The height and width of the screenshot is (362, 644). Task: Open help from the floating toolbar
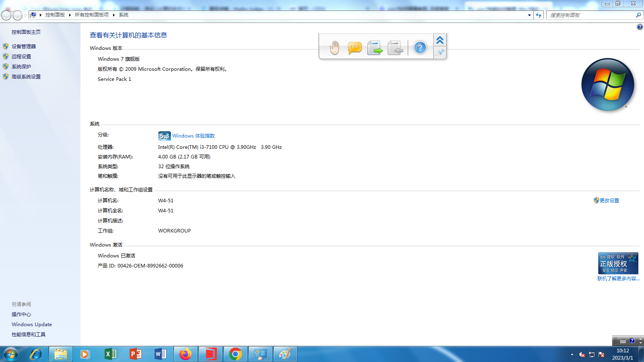coord(420,48)
